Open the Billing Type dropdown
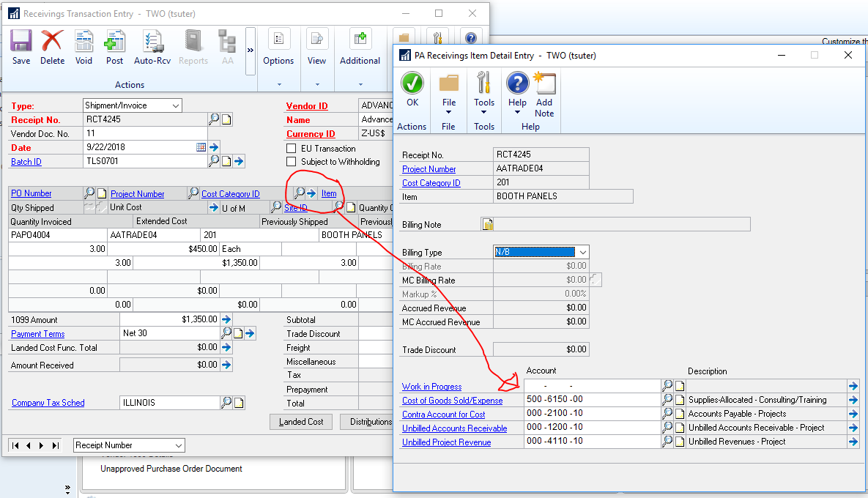The image size is (868, 498). [582, 253]
